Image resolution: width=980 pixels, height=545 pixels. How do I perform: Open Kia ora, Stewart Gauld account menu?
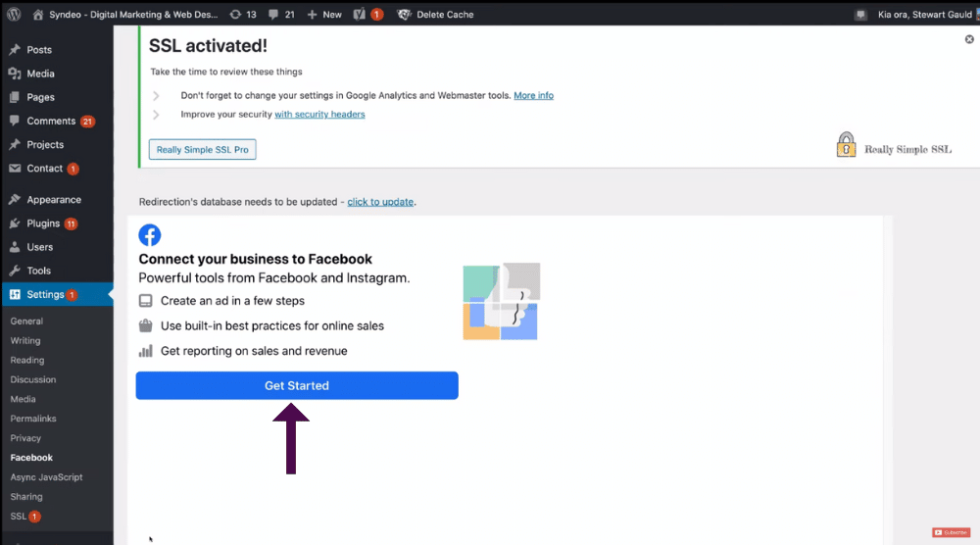coord(925,15)
